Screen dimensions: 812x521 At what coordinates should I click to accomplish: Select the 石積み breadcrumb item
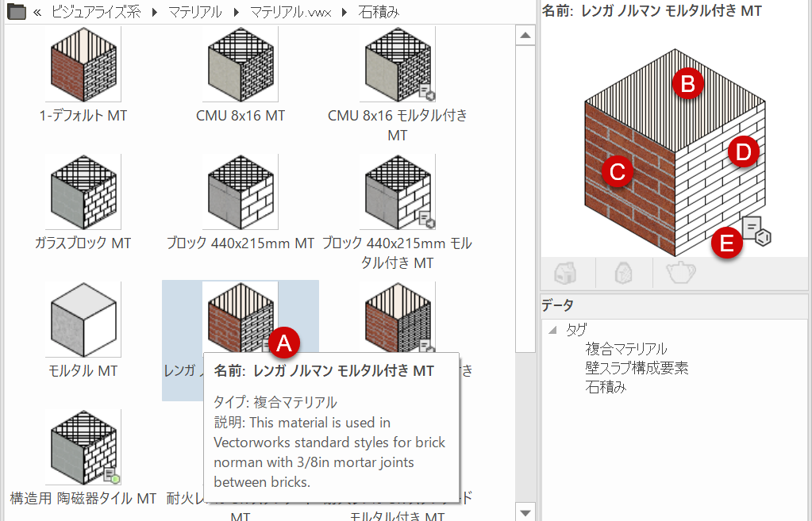[379, 12]
